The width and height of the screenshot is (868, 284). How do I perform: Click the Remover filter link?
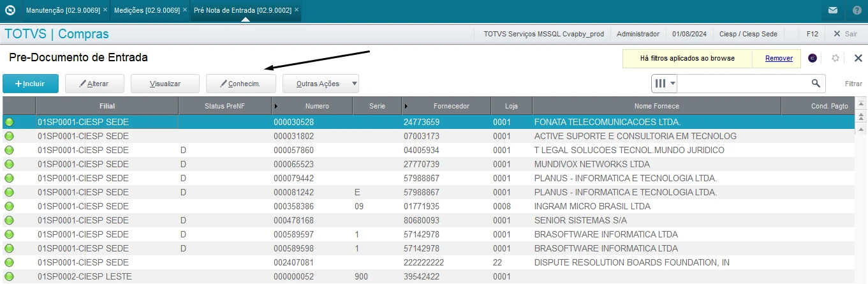click(779, 58)
